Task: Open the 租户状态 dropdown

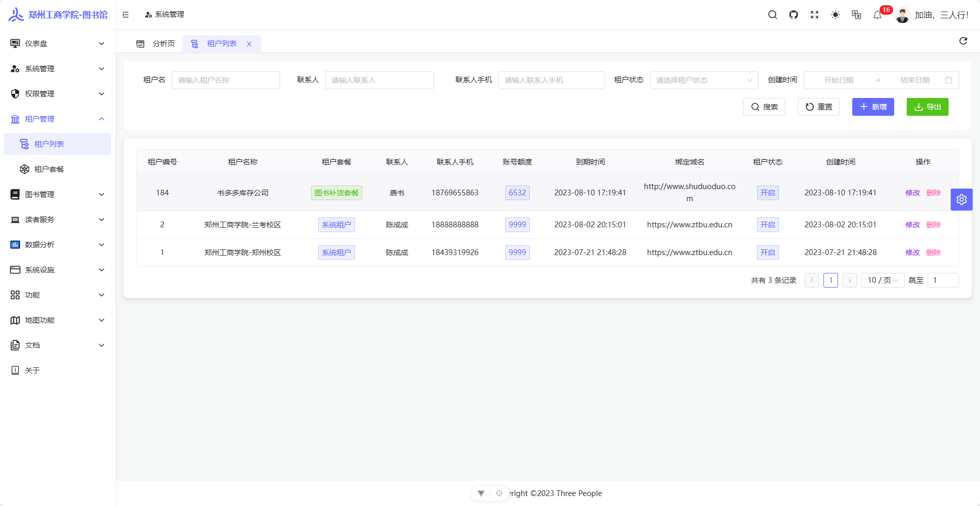Action: pyautogui.click(x=704, y=80)
